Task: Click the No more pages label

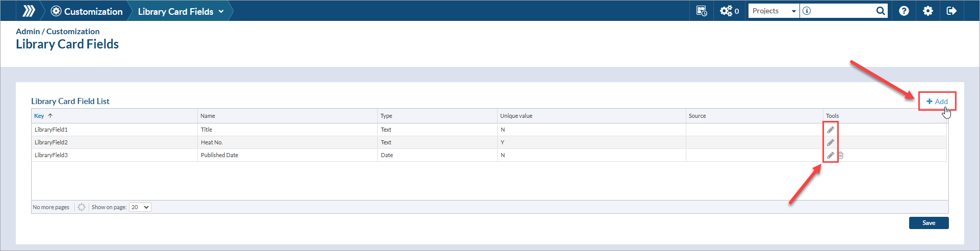Action: tap(51, 207)
